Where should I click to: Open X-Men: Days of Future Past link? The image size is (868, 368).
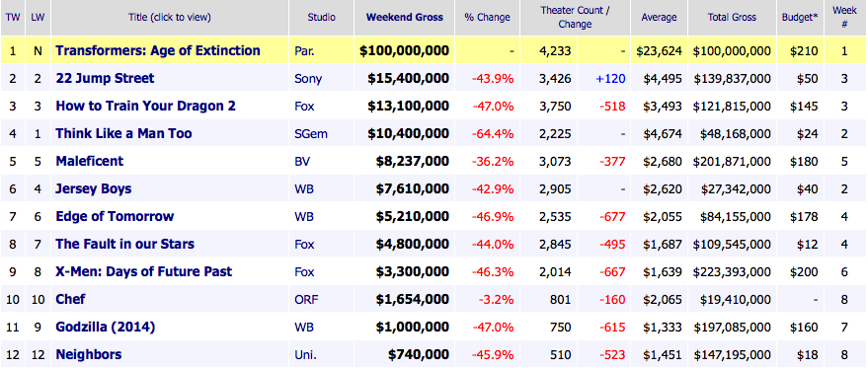tap(144, 271)
